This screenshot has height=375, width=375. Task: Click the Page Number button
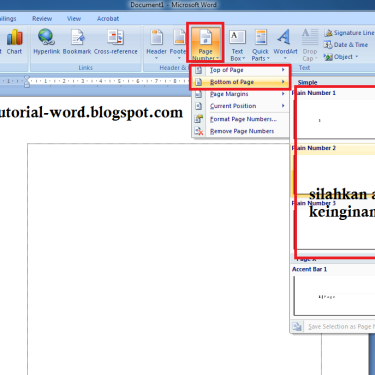click(x=205, y=43)
